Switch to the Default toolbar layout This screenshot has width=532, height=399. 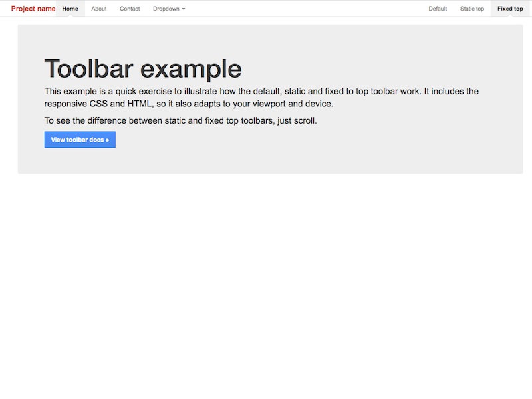(438, 9)
